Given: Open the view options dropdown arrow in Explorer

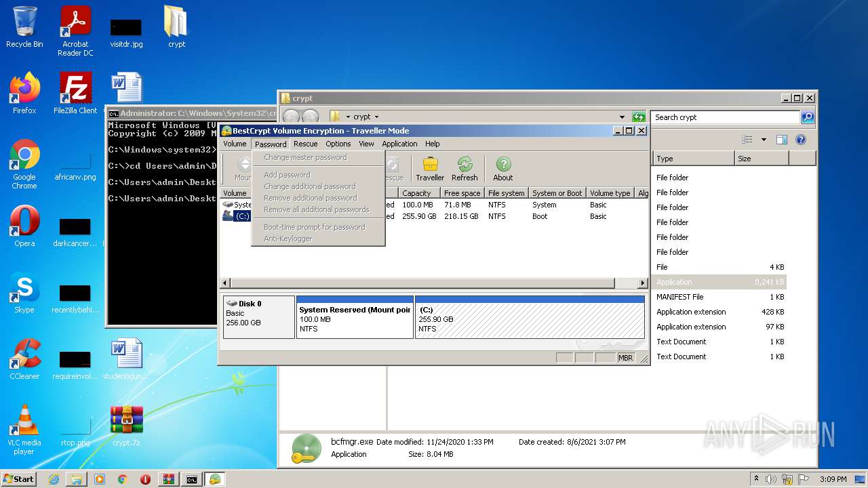Looking at the screenshot, I should tap(763, 140).
